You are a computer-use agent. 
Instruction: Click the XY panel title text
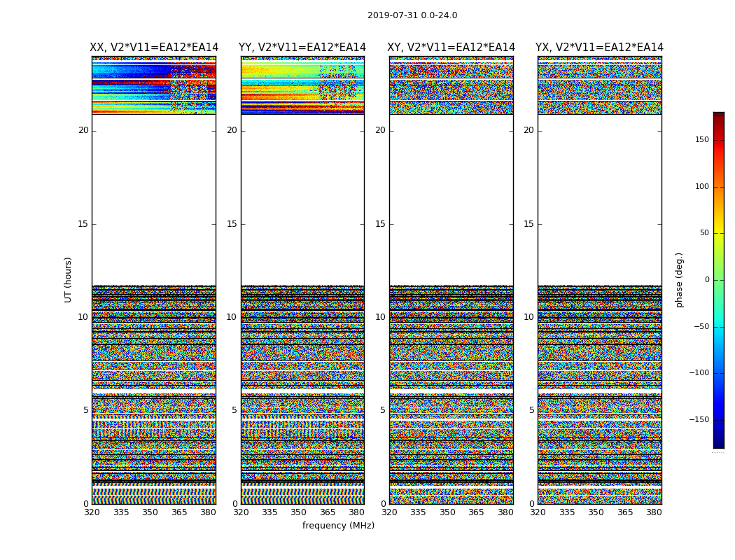coord(451,48)
